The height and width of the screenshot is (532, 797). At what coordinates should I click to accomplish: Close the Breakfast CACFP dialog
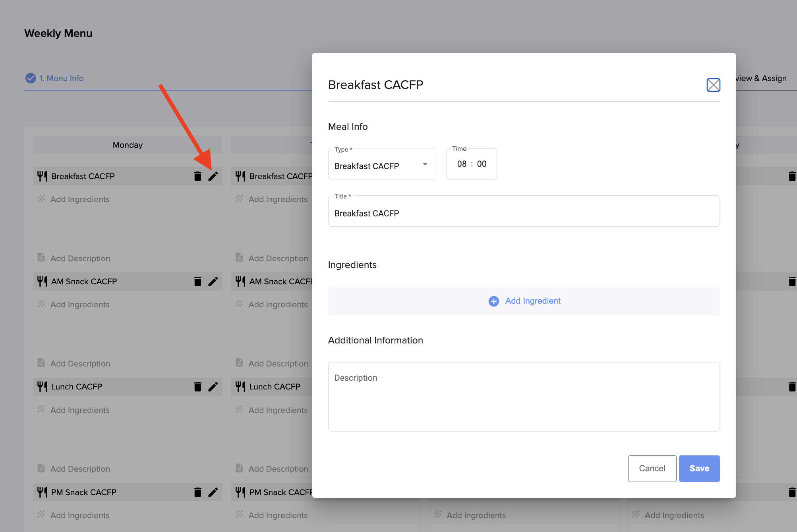point(713,85)
